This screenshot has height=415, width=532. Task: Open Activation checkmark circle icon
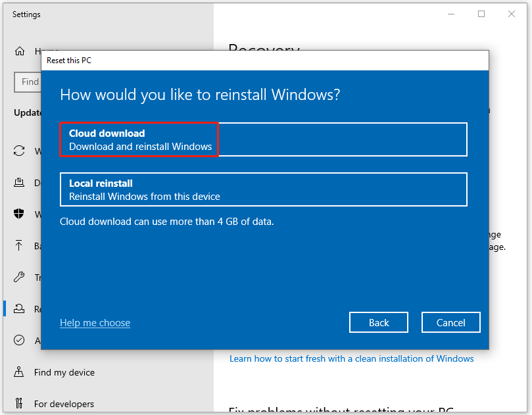19,340
